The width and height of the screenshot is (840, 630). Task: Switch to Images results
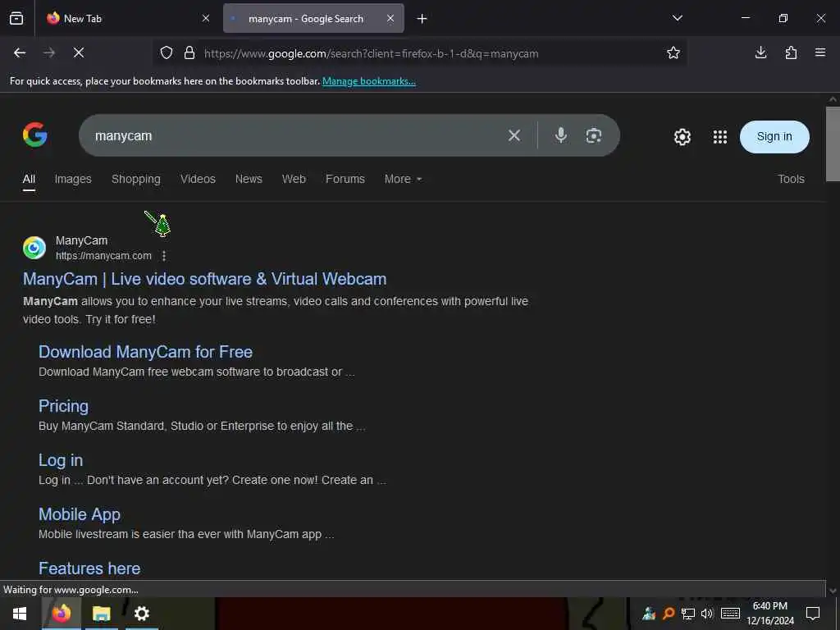pos(73,179)
